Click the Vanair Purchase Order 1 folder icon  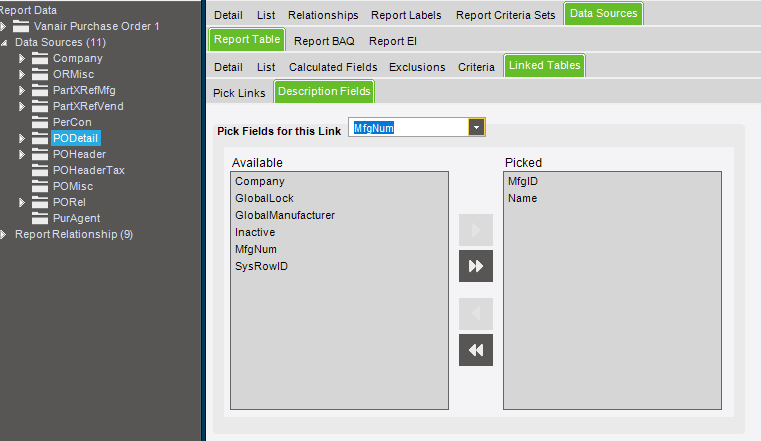pyautogui.click(x=21, y=26)
